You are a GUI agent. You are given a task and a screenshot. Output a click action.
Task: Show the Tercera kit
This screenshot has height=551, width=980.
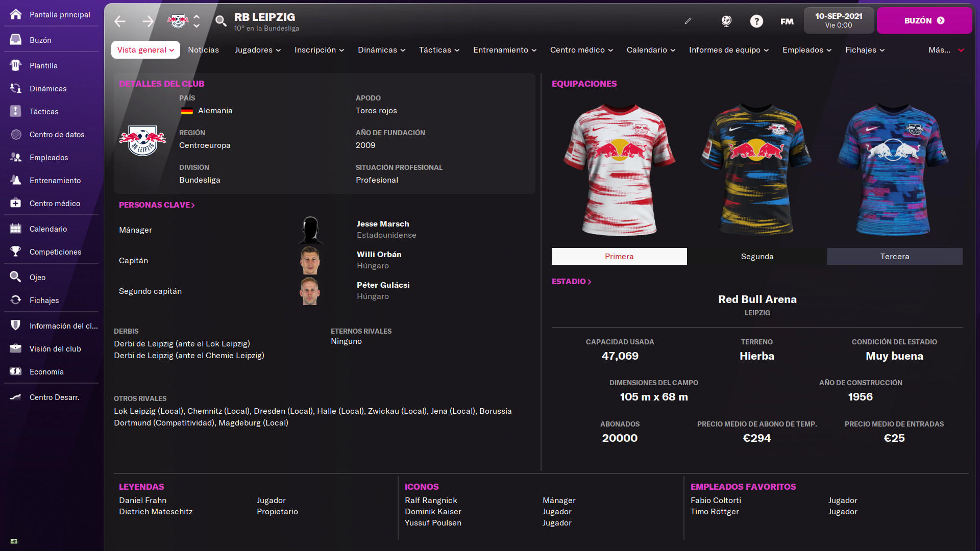(895, 256)
